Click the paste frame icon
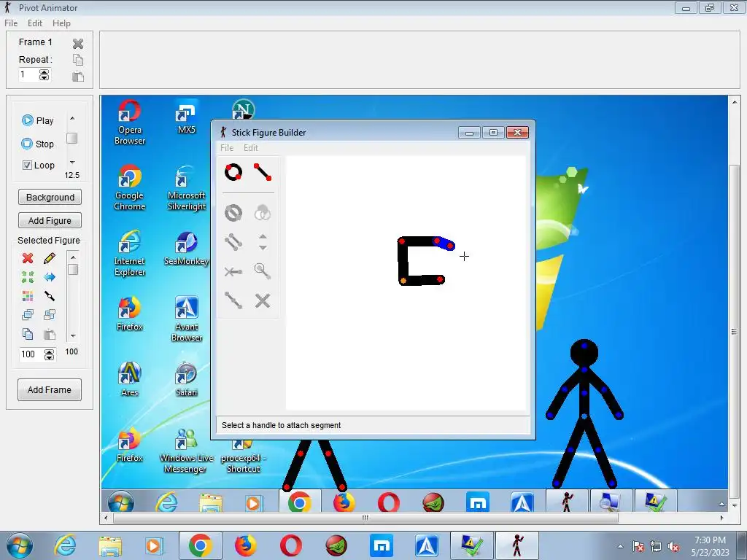The width and height of the screenshot is (747, 560). pos(78,76)
